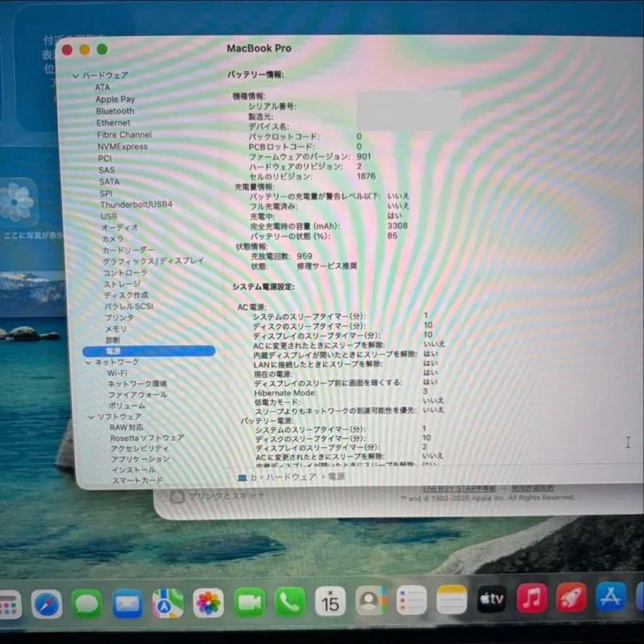Open the Reminders app in the Dock
The image size is (644, 644).
pos(410,599)
